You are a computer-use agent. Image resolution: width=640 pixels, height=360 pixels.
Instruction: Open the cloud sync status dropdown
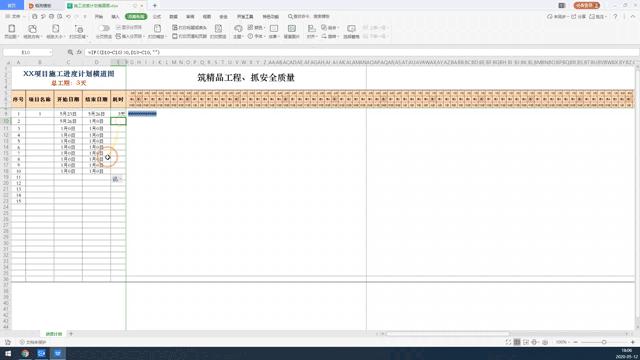(558, 16)
